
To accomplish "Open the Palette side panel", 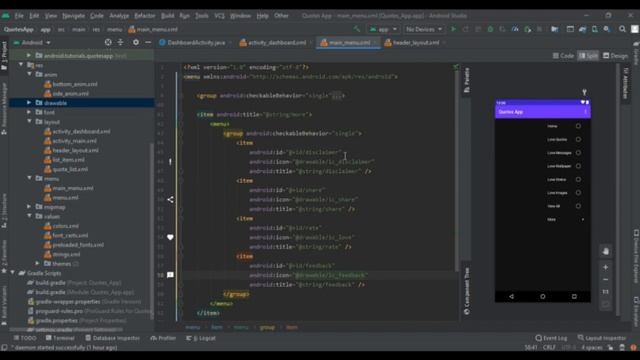I will click(x=467, y=80).
